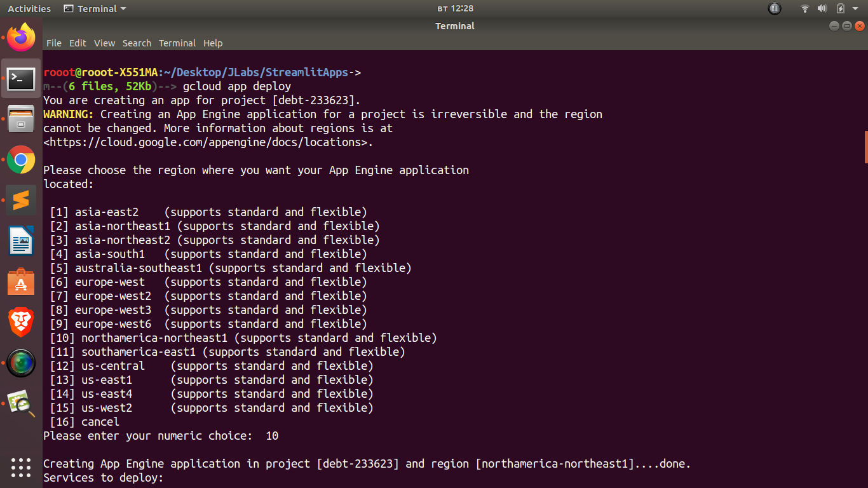Open the cloud.google.com appengine locations link
868x488 pixels.
[x=208, y=142]
